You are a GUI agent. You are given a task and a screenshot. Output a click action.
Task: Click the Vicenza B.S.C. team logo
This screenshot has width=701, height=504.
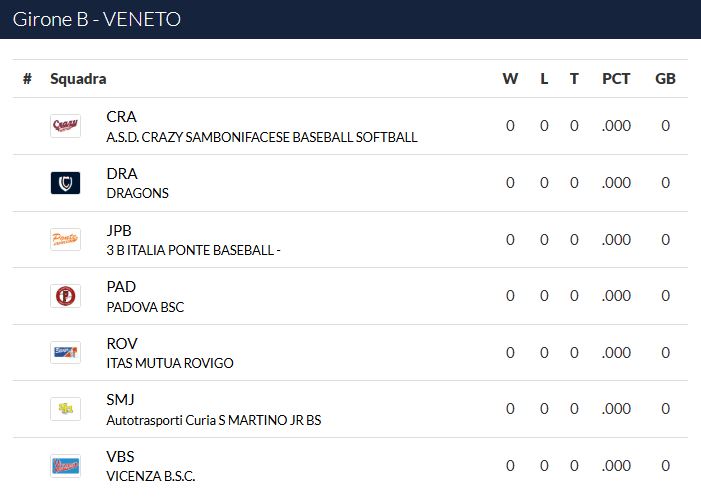tap(65, 466)
